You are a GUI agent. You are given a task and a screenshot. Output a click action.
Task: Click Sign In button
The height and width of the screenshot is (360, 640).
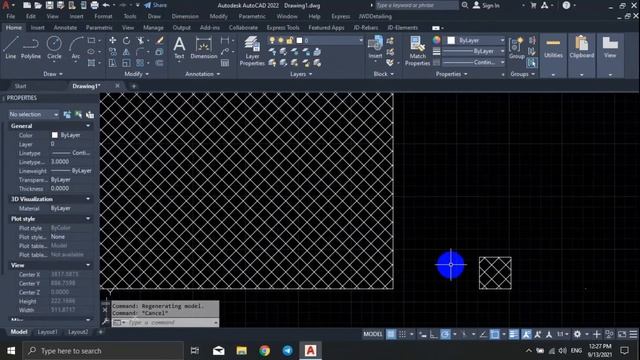pos(487,5)
